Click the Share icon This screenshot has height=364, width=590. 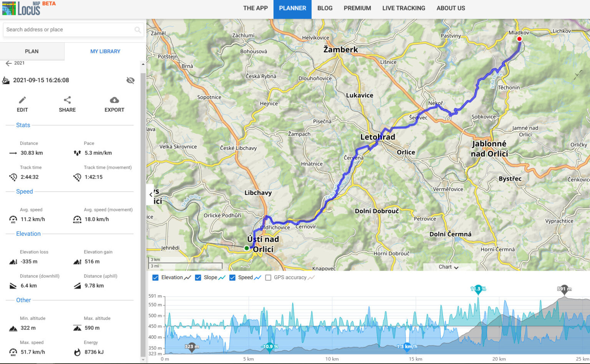pyautogui.click(x=67, y=100)
